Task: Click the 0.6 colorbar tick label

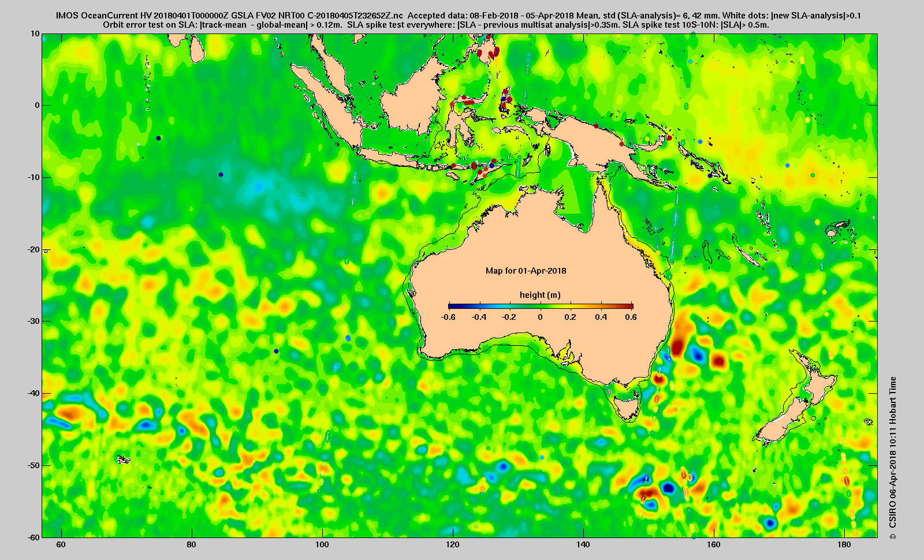Action: (631, 317)
